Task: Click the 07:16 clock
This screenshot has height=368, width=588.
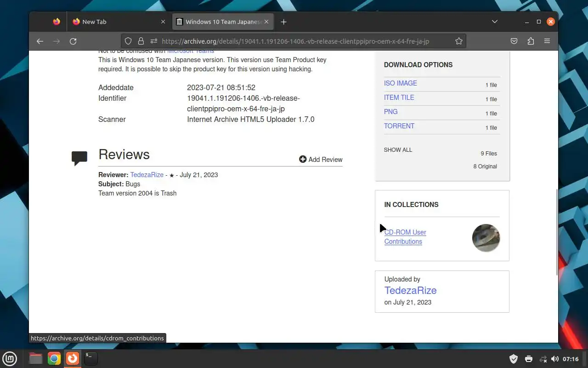Action: click(x=571, y=359)
